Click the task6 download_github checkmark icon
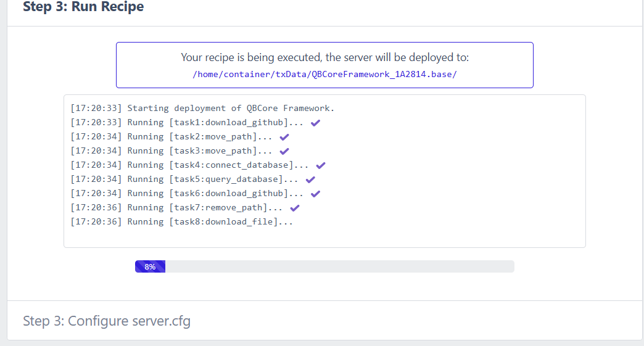The height and width of the screenshot is (346, 644). pos(315,194)
